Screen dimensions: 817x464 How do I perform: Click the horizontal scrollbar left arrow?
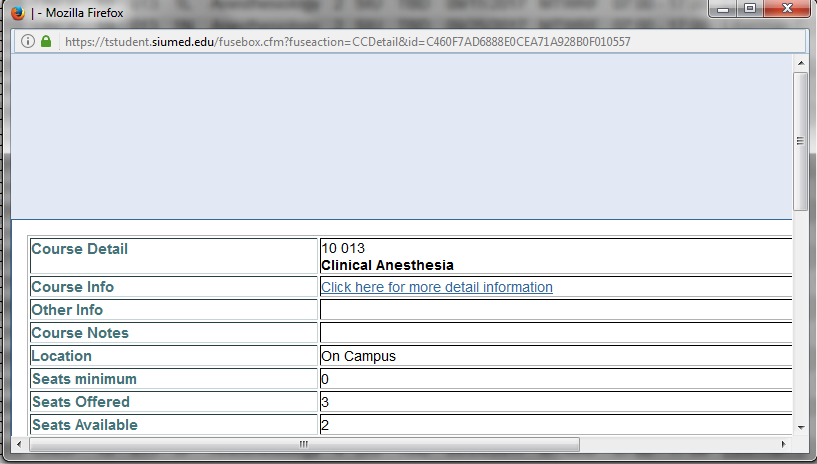pyautogui.click(x=18, y=443)
